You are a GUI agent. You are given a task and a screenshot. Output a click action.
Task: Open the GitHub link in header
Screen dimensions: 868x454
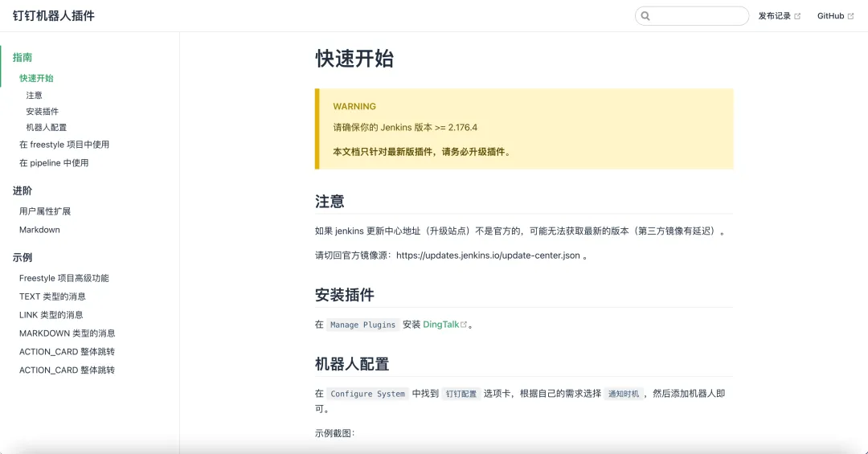tap(835, 16)
